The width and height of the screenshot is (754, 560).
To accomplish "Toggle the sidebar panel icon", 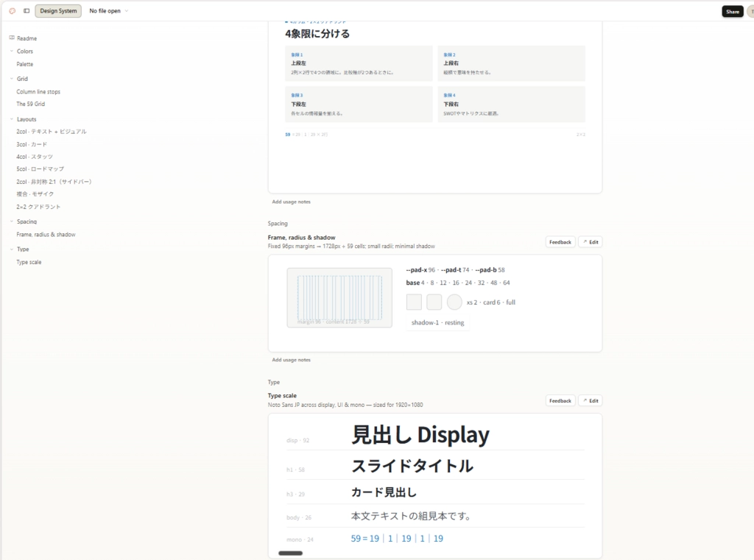I will click(x=27, y=10).
